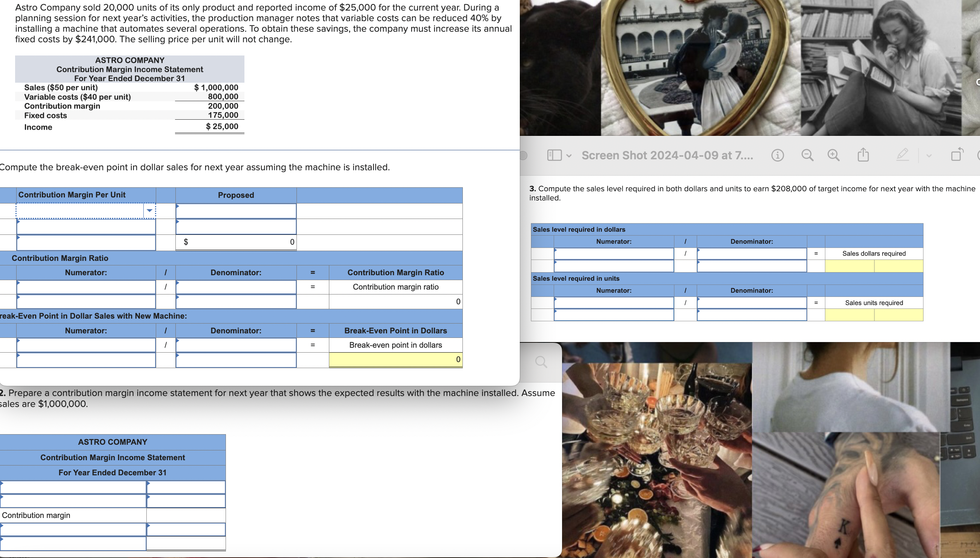980x558 pixels.
Task: Click the share icon in Preview
Action: 863,154
